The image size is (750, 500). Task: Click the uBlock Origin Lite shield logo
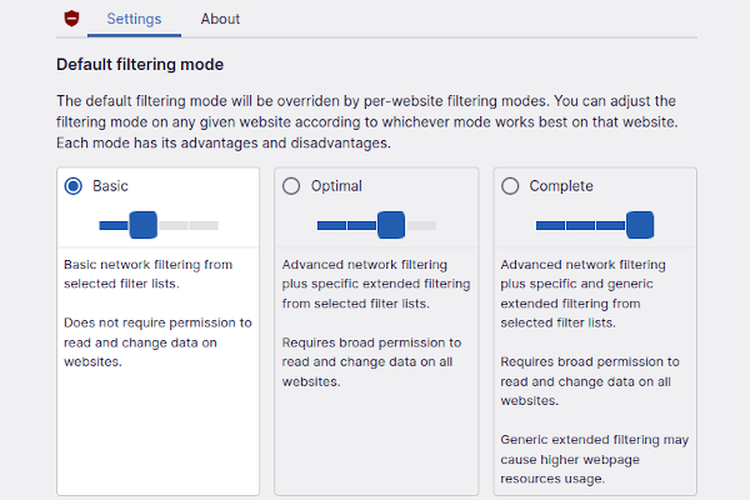(x=71, y=18)
